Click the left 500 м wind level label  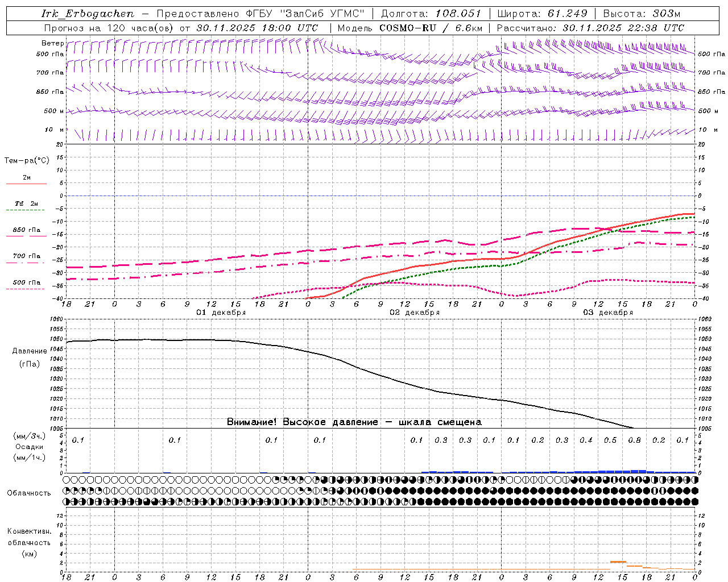(x=54, y=111)
